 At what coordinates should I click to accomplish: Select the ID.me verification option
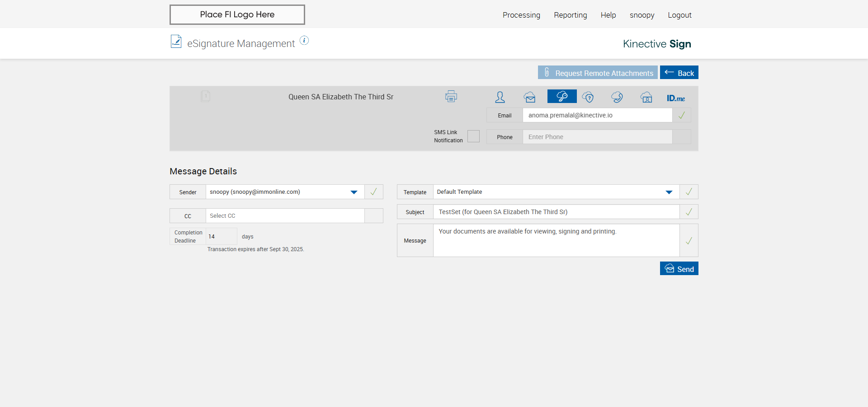675,98
